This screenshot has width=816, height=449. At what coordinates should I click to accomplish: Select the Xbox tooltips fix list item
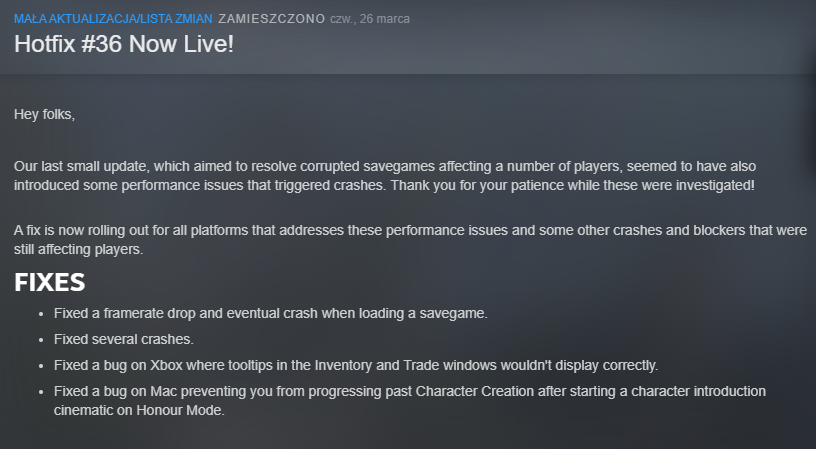(356, 365)
